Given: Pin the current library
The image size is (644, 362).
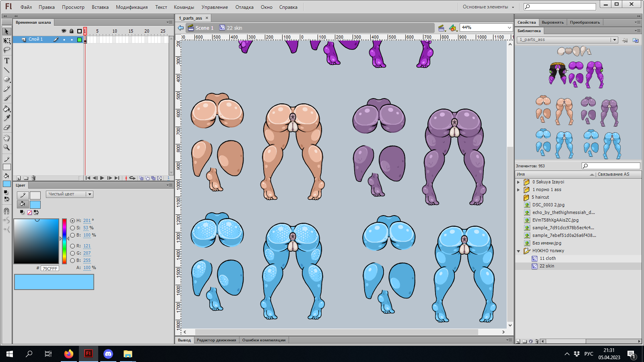Looking at the screenshot, I should pyautogui.click(x=625, y=40).
